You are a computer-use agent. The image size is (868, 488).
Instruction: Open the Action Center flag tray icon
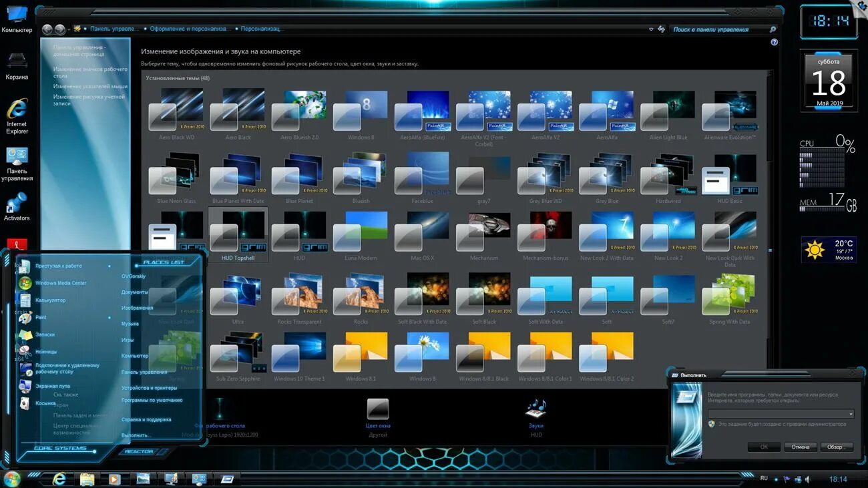(x=786, y=479)
